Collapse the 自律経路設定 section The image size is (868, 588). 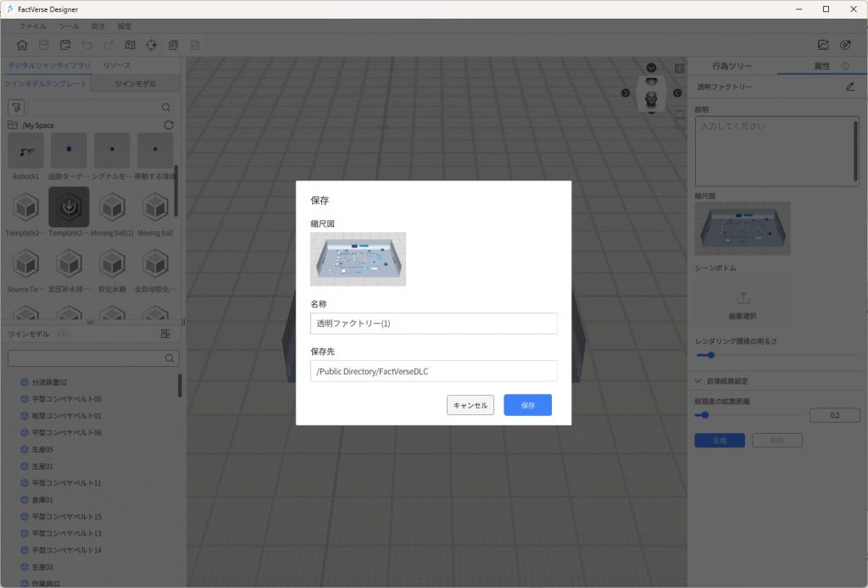(699, 381)
